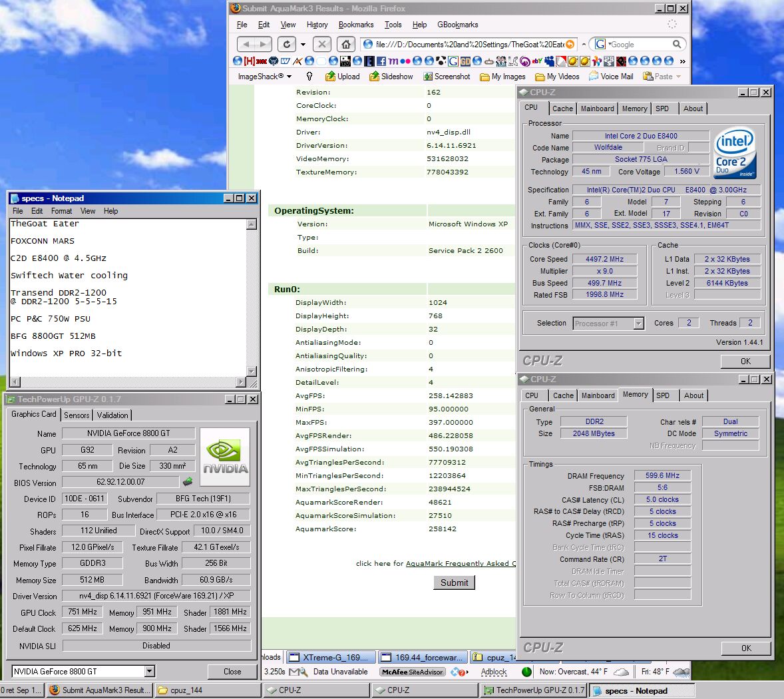
Task: Switch to the GPU-Z Sensors tab
Action: click(77, 415)
